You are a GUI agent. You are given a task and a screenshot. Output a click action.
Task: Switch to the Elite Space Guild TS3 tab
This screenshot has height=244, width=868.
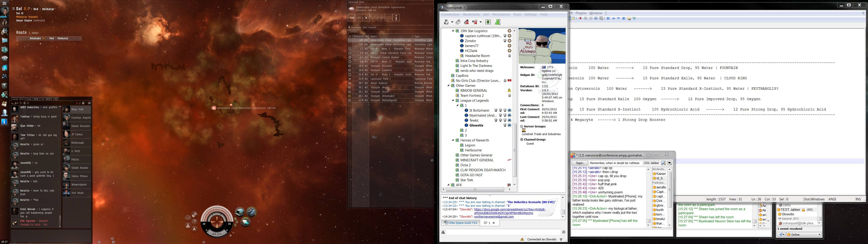click(460, 223)
